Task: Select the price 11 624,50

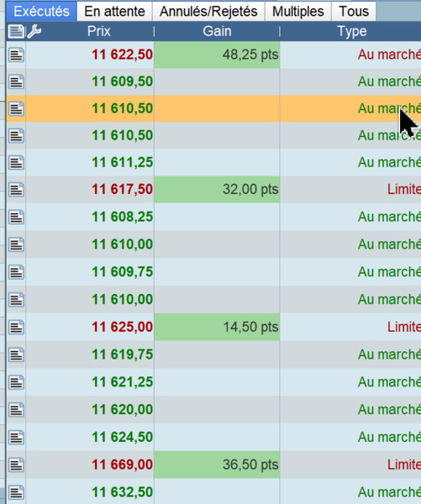Action: 122,437
